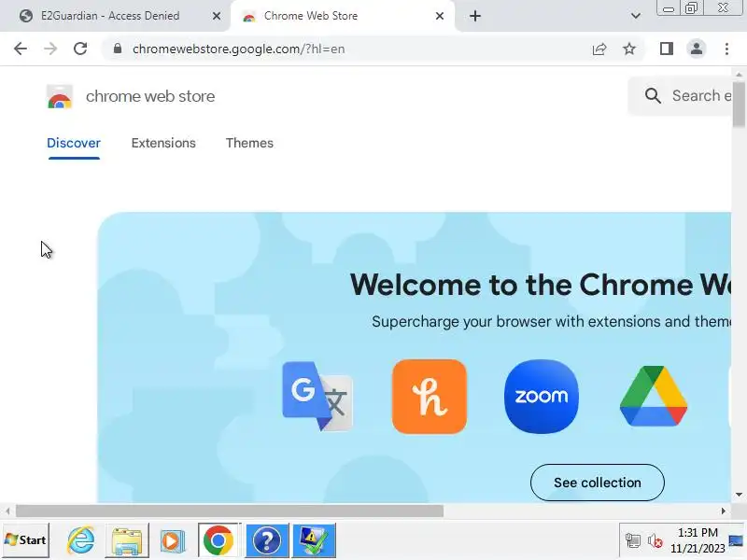
Task: Switch to the Extensions tab
Action: tap(163, 143)
